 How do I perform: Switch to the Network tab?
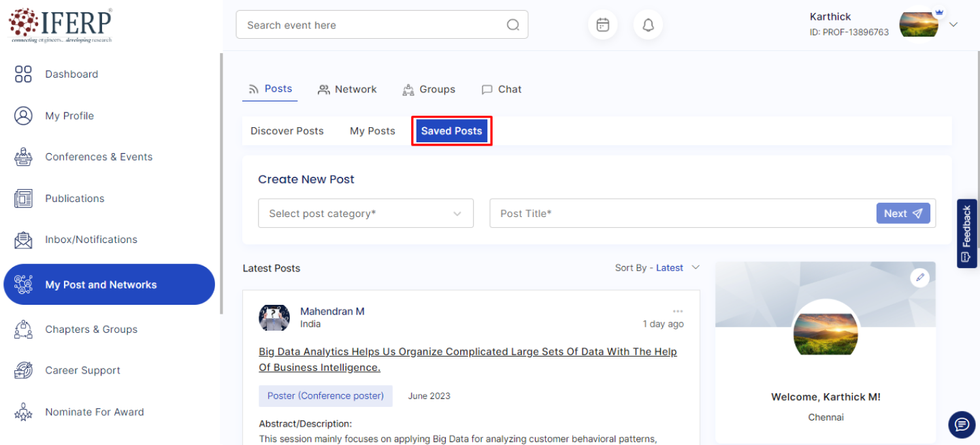347,89
